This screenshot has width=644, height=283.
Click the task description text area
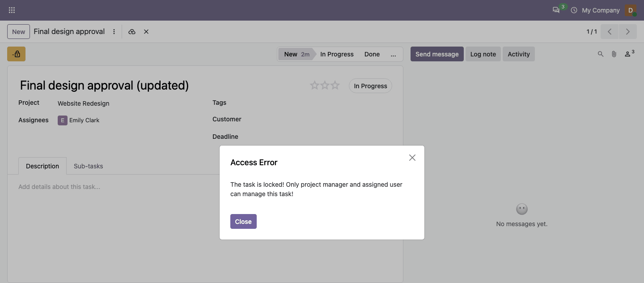[x=205, y=187]
